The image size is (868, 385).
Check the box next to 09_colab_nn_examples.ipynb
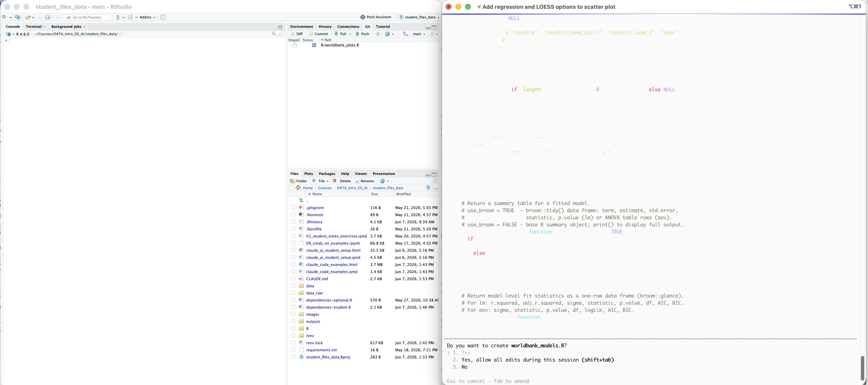coord(293,243)
